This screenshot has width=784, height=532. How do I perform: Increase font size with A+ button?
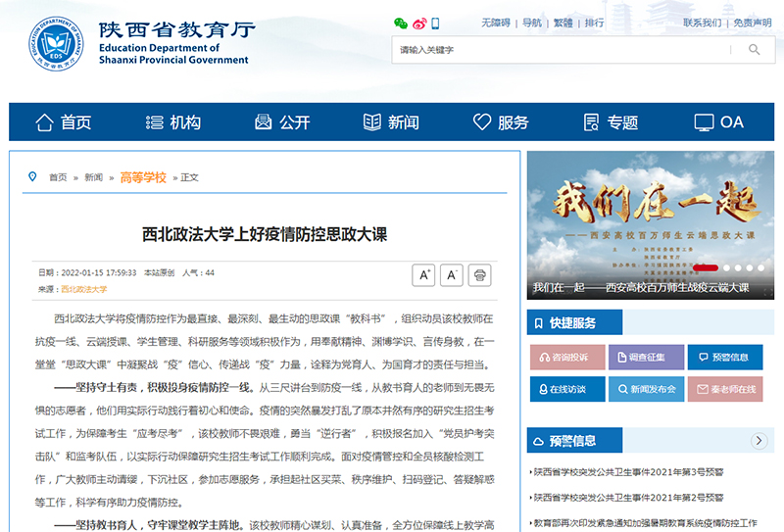(423, 275)
